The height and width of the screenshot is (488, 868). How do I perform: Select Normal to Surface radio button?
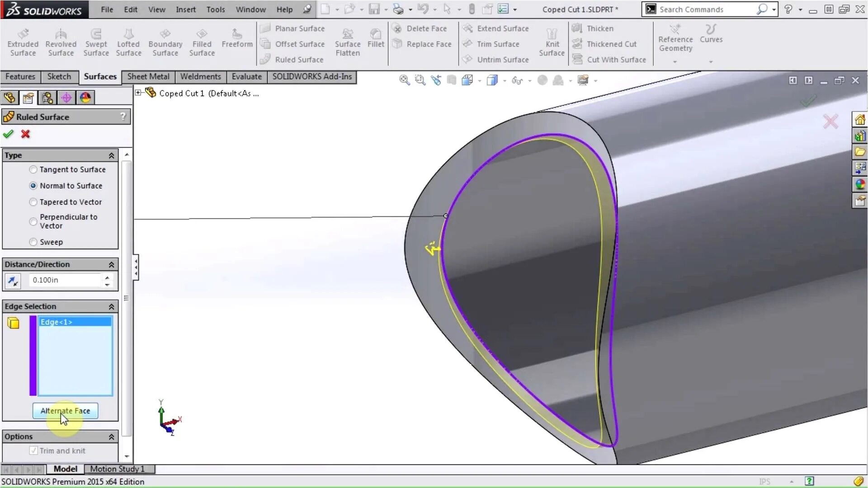coord(33,185)
